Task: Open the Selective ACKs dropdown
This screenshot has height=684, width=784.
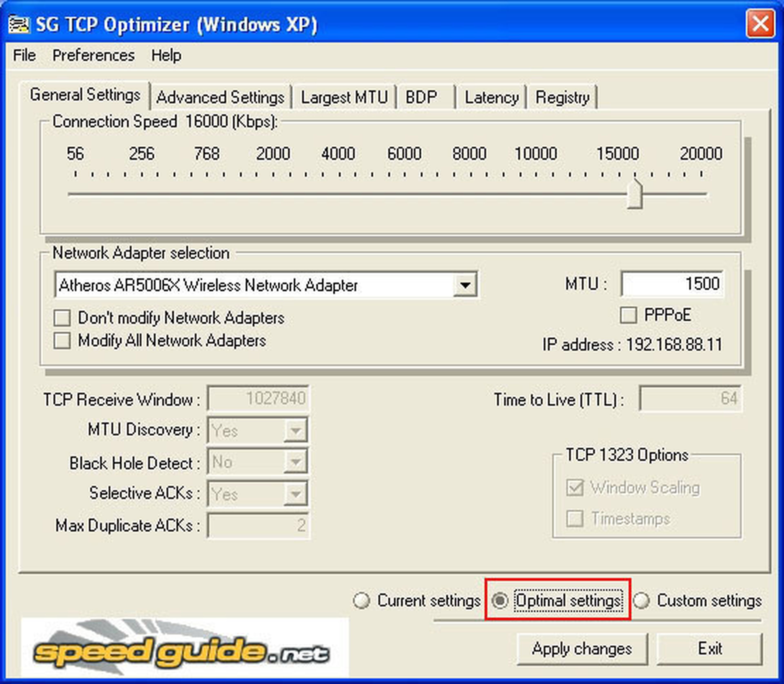Action: 295,494
